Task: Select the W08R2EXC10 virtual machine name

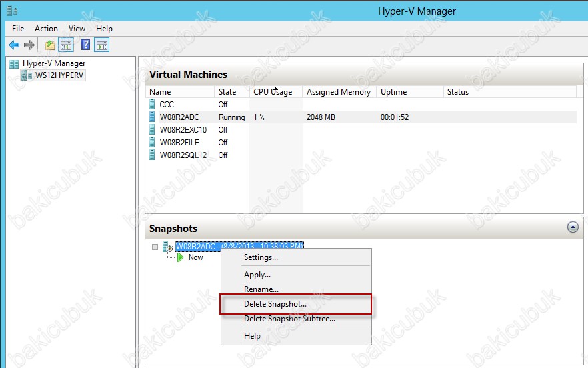Action: (x=183, y=130)
